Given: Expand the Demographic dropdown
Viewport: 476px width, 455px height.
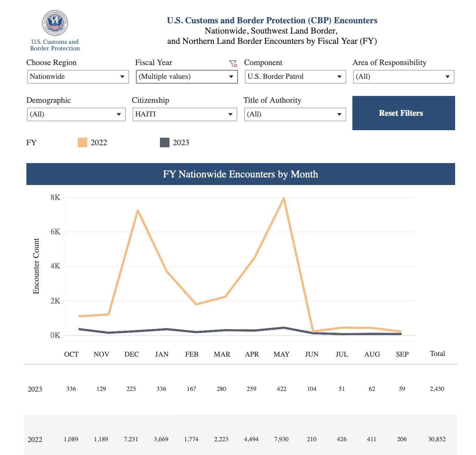Looking at the screenshot, I should 76,114.
